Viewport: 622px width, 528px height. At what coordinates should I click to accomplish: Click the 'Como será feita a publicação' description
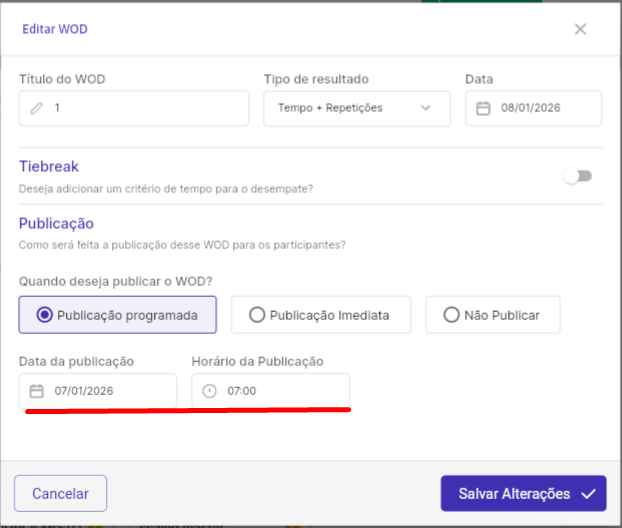click(x=182, y=245)
